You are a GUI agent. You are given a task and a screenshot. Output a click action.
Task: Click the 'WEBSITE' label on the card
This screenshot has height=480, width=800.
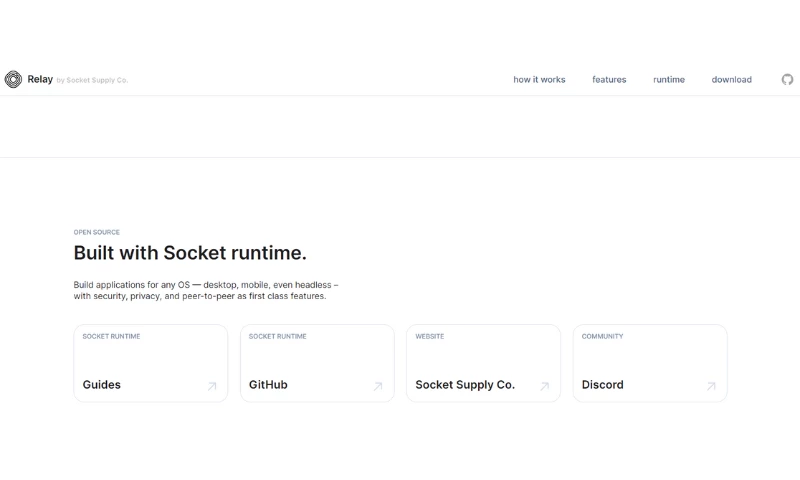[430, 337]
